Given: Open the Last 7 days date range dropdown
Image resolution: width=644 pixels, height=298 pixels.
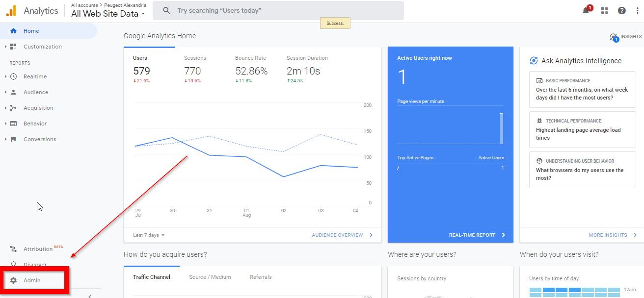Looking at the screenshot, I should (147, 235).
